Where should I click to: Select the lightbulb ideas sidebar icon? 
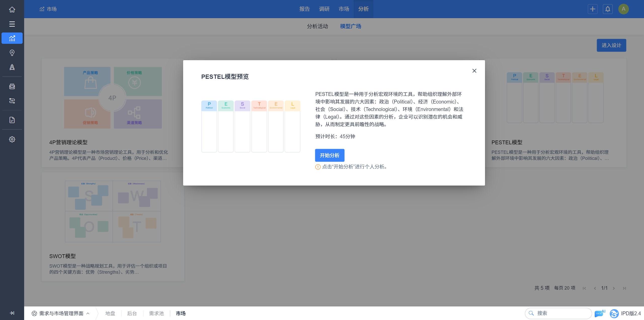pos(12,53)
